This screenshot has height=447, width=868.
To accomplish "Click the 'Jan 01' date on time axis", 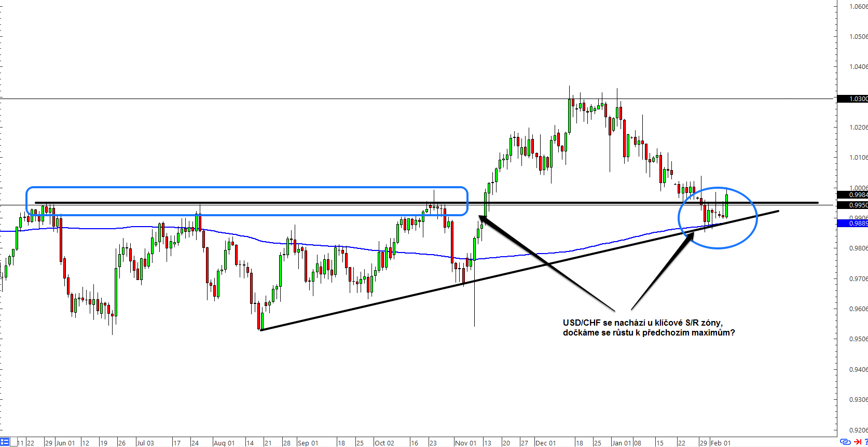I will pyautogui.click(x=621, y=443).
